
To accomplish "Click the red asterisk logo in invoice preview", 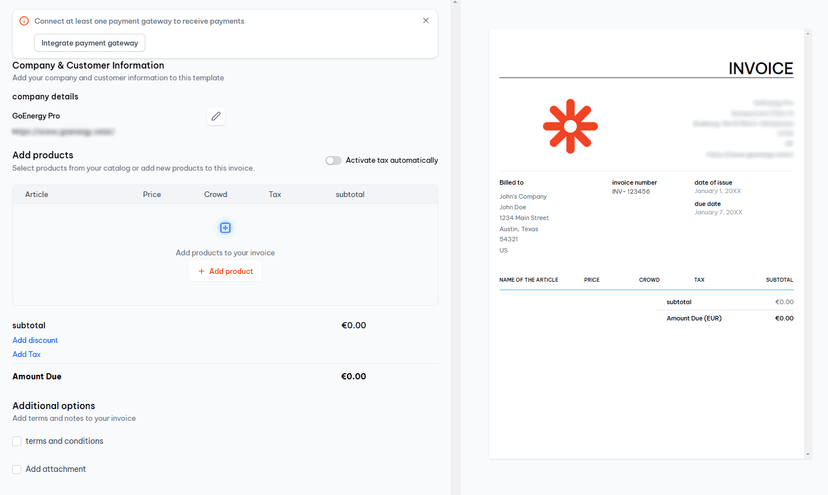I will 570,126.
